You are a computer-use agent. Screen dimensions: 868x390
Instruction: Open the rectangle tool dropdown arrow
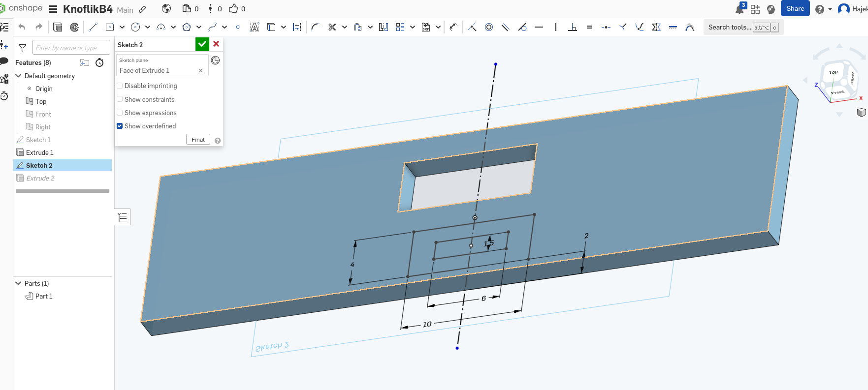tap(122, 27)
